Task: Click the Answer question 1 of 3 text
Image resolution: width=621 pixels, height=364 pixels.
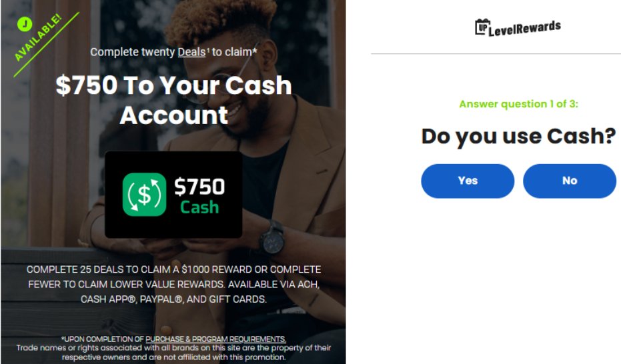Action: coord(518,104)
